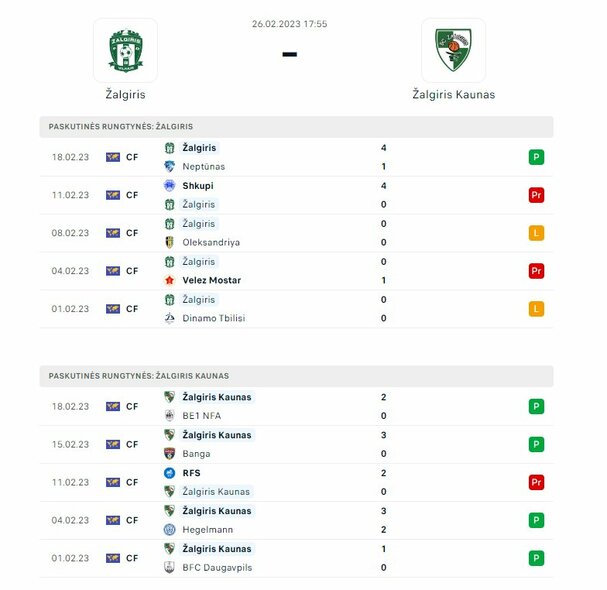Click the Velez Mostar red star crest
Screen dimensions: 607x590
pyautogui.click(x=170, y=280)
